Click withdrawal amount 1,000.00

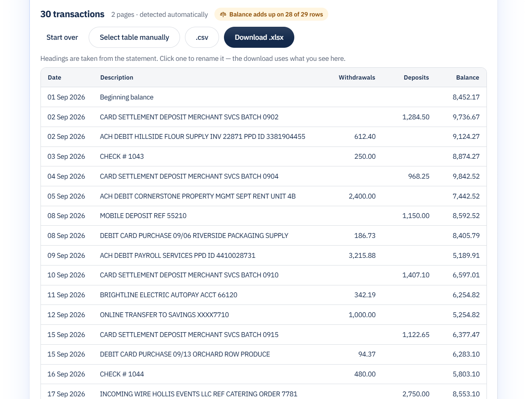tap(362, 315)
